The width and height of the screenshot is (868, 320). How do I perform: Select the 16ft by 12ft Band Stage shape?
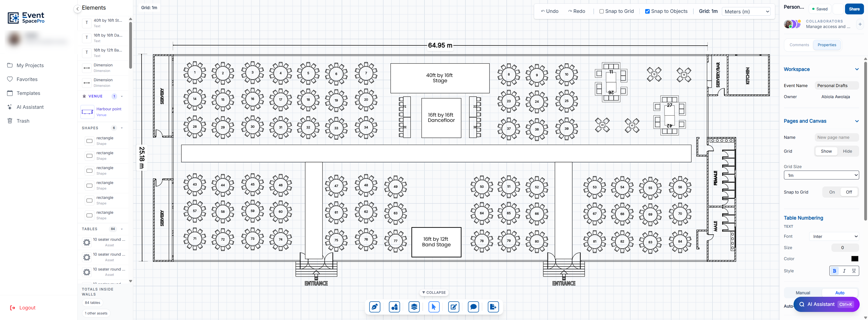click(x=436, y=242)
